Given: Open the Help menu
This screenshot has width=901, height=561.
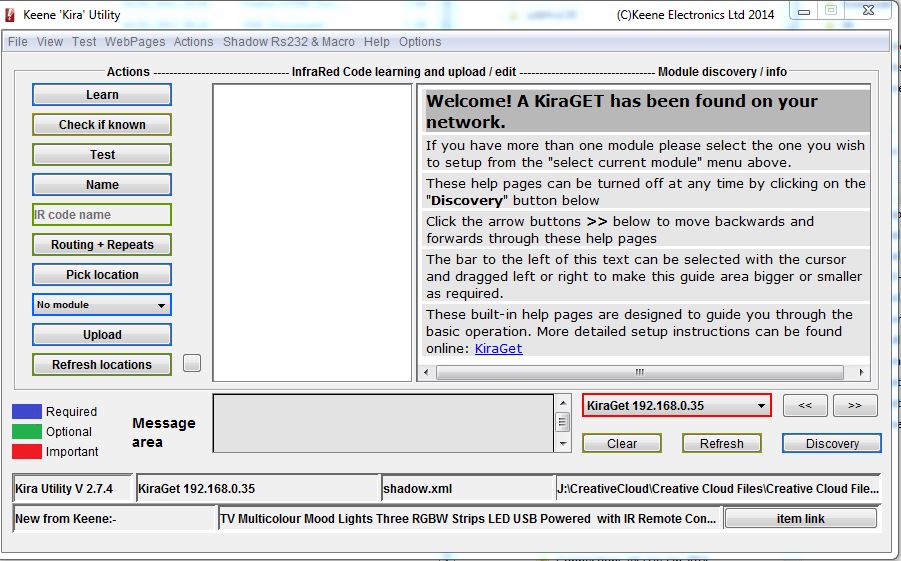Looking at the screenshot, I should pyautogui.click(x=376, y=42).
